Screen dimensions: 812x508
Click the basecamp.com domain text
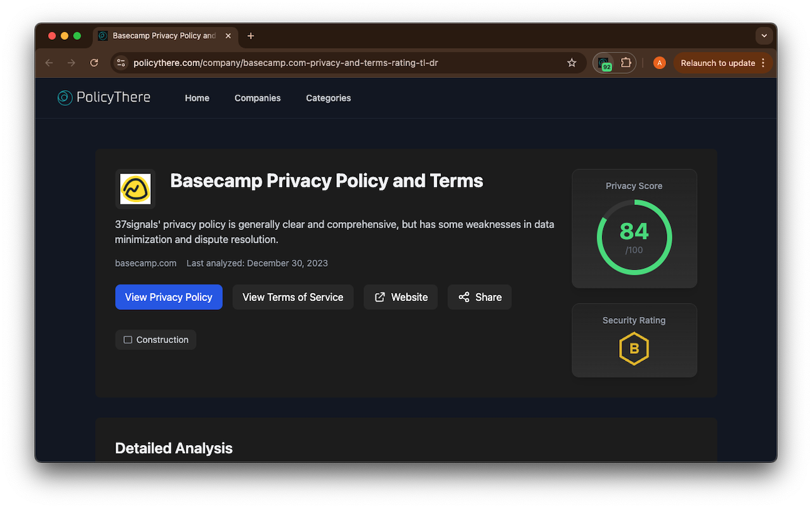pyautogui.click(x=146, y=263)
